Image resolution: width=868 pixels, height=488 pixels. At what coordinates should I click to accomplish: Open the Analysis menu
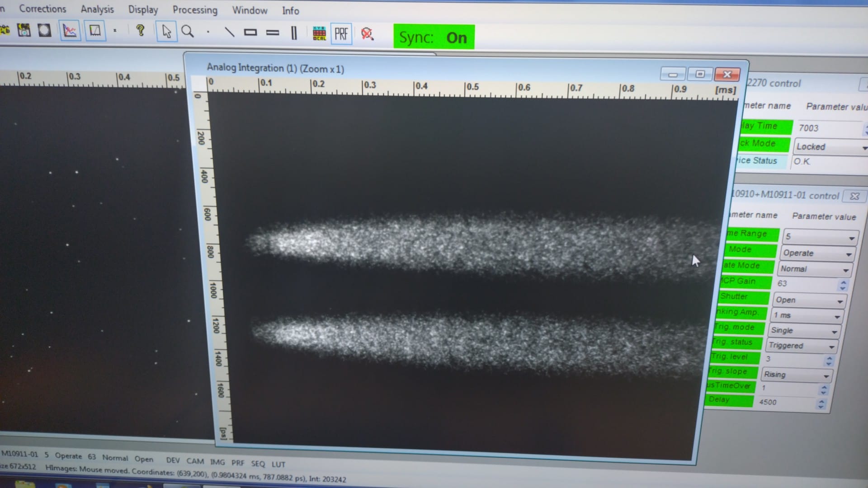coord(97,9)
